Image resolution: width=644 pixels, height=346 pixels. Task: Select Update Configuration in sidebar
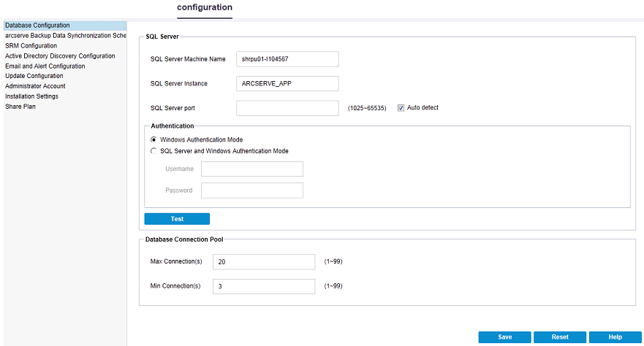click(34, 76)
